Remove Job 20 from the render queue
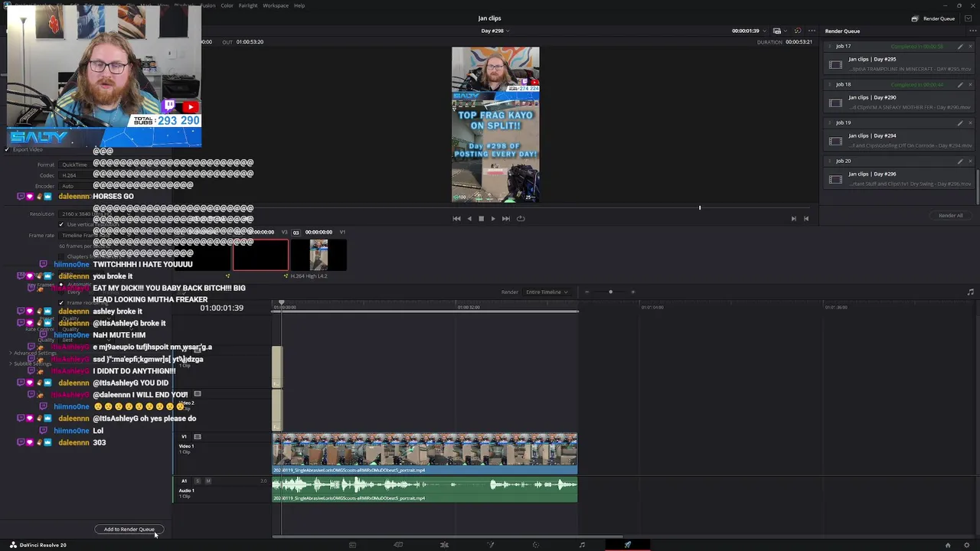This screenshot has height=551, width=980. pos(970,161)
